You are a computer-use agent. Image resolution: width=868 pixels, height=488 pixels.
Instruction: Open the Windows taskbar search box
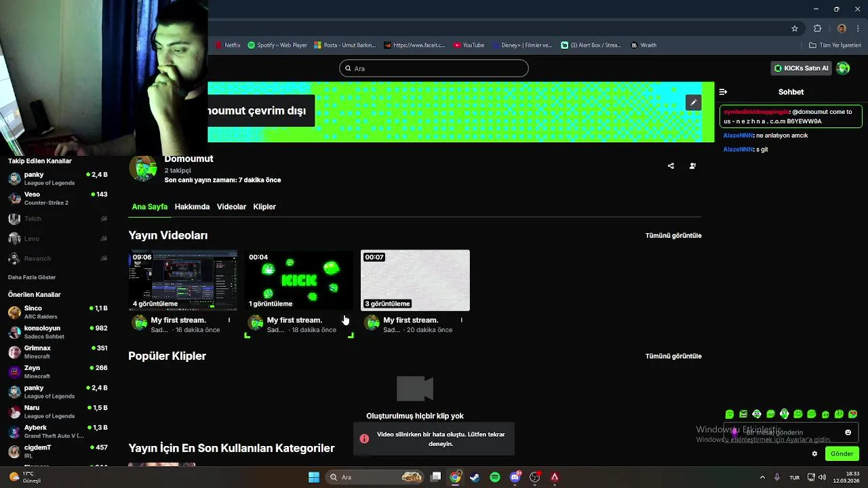374,477
